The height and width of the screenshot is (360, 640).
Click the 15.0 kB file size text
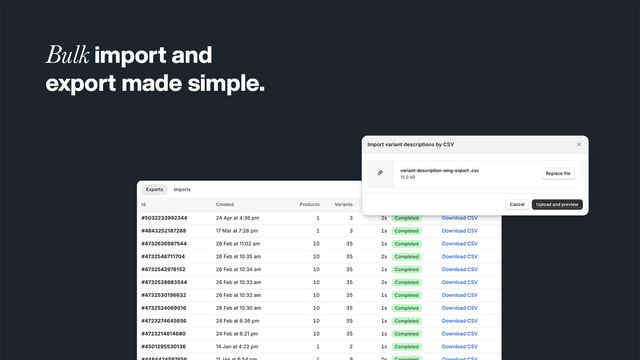[407, 177]
